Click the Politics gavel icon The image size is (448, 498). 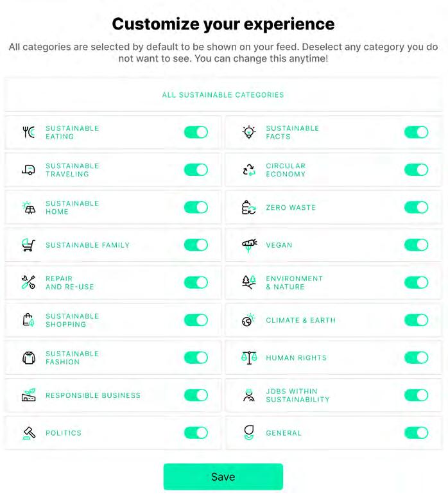(28, 433)
